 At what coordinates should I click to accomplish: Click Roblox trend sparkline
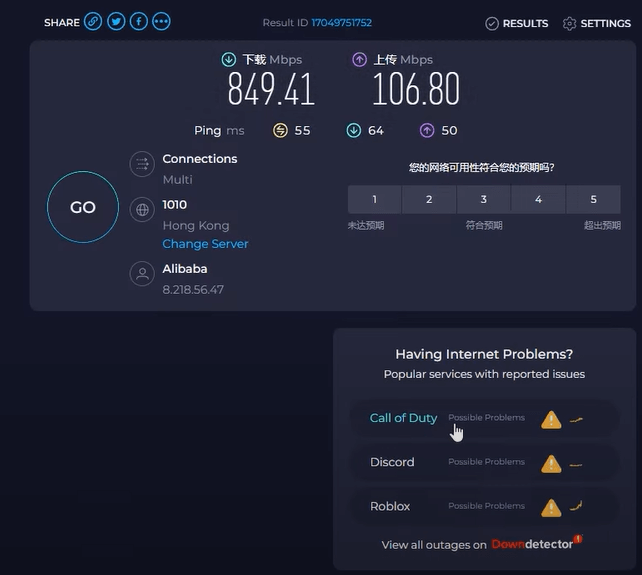(x=576, y=506)
